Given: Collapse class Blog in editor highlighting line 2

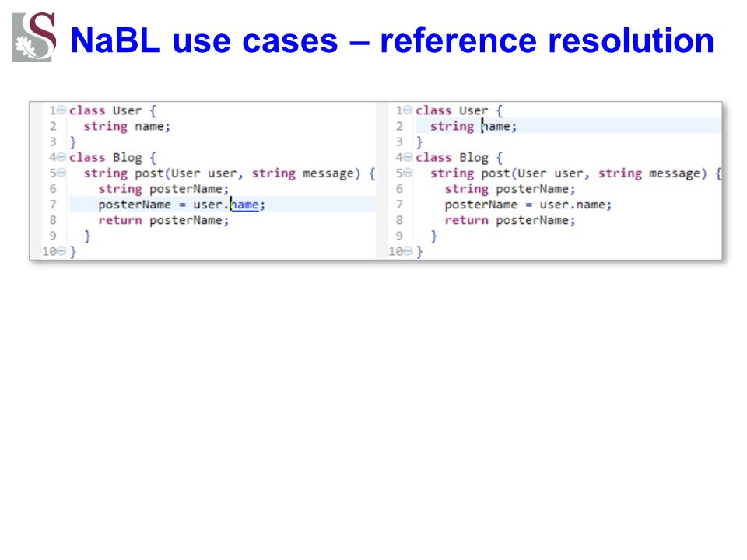Looking at the screenshot, I should (408, 158).
